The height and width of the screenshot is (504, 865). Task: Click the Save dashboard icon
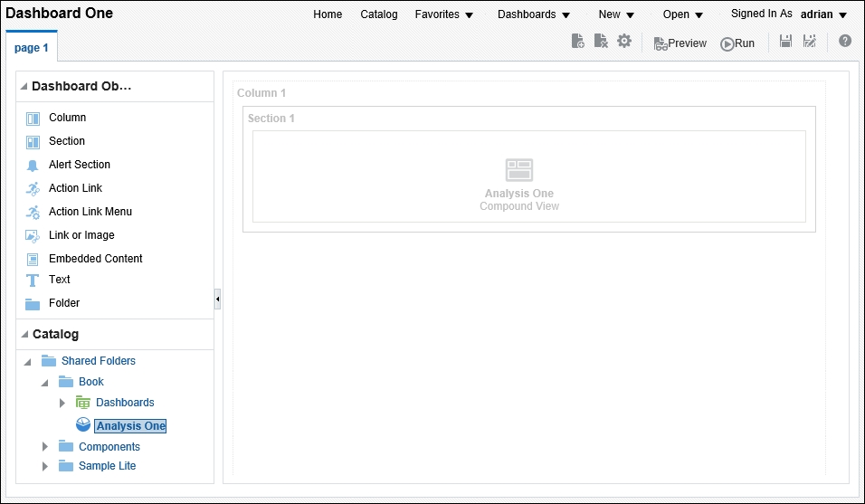[x=785, y=41]
